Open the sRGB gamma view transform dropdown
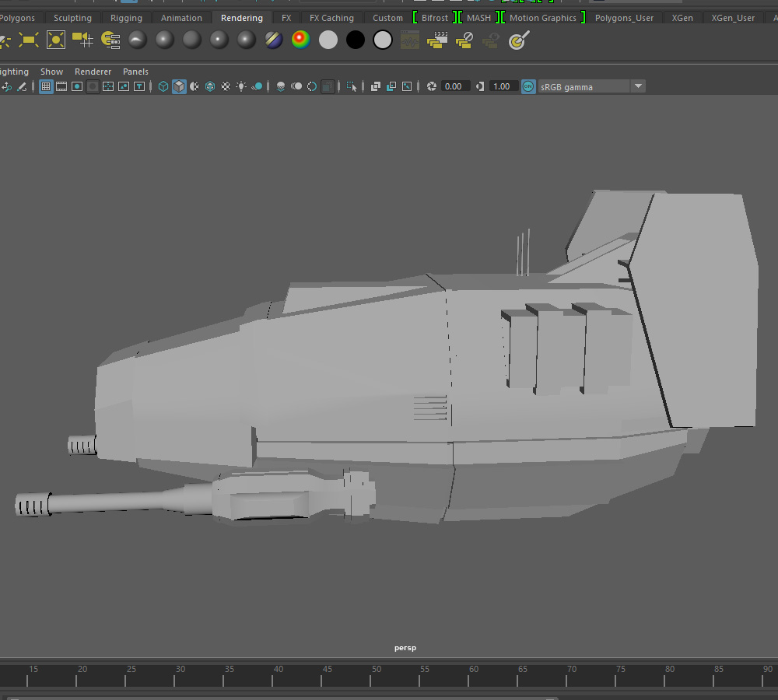The width and height of the screenshot is (778, 700). pos(591,87)
